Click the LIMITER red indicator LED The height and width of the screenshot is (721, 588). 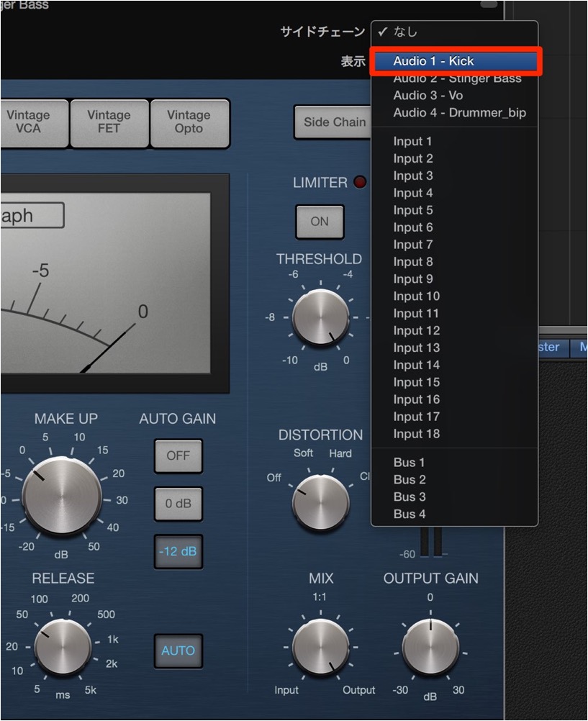[360, 182]
